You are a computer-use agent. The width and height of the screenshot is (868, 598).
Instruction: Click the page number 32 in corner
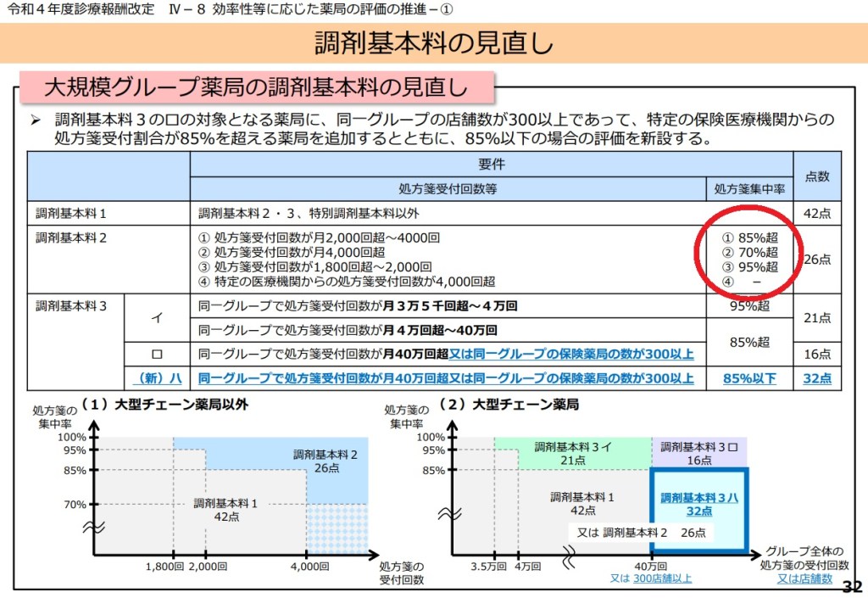click(853, 587)
